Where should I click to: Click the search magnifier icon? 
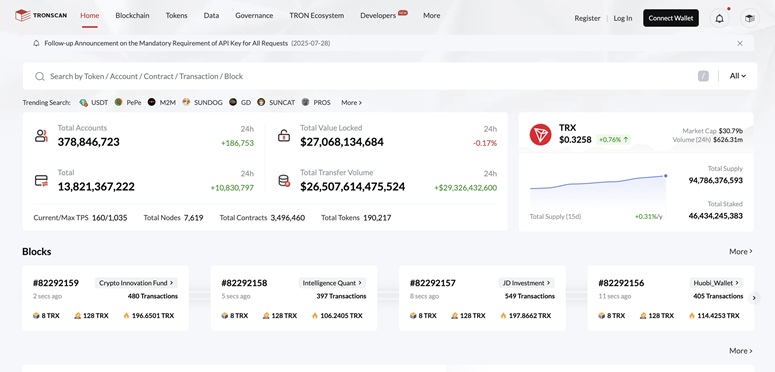coord(40,76)
